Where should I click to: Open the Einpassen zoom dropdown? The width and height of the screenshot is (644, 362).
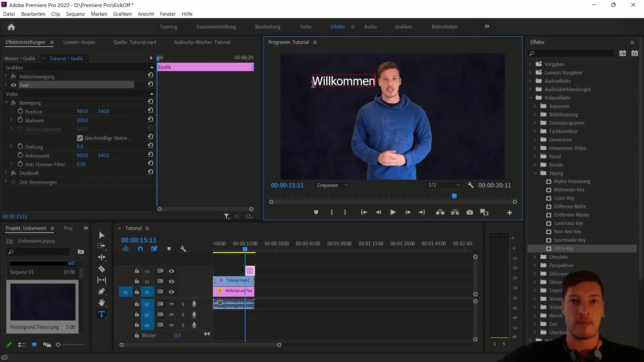[332, 185]
